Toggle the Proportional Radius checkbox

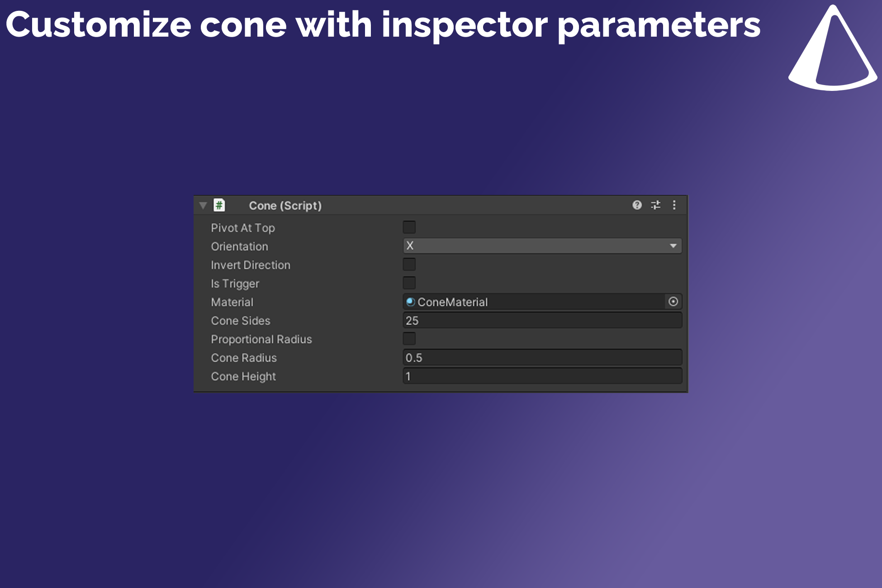pyautogui.click(x=408, y=339)
